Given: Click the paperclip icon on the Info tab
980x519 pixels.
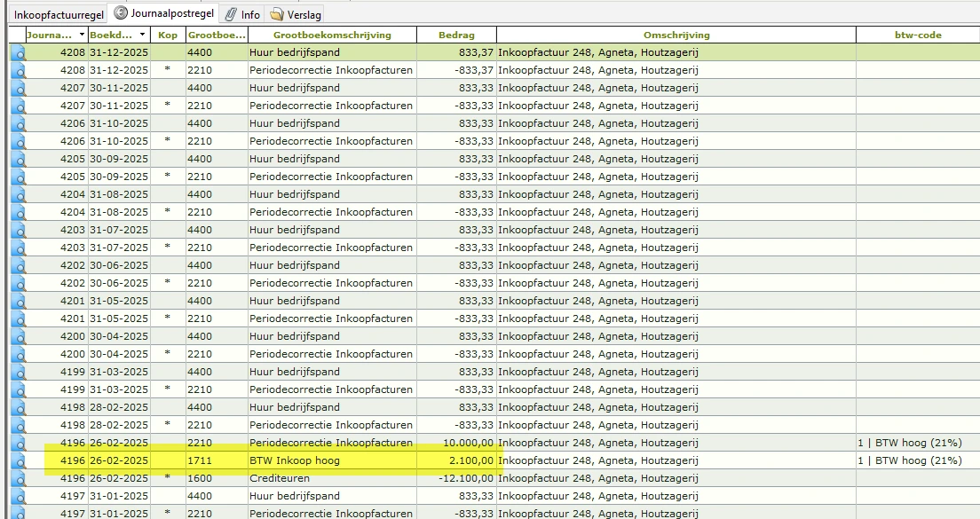Looking at the screenshot, I should 231,14.
